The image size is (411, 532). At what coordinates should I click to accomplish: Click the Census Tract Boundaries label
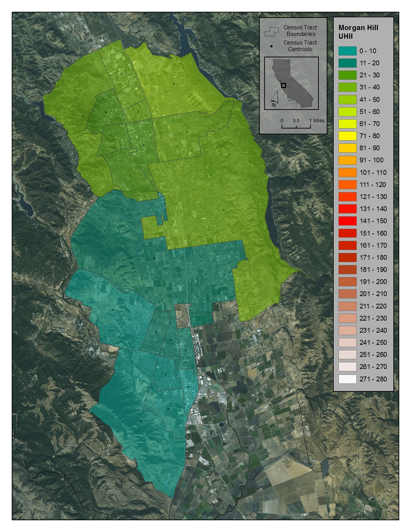300,31
